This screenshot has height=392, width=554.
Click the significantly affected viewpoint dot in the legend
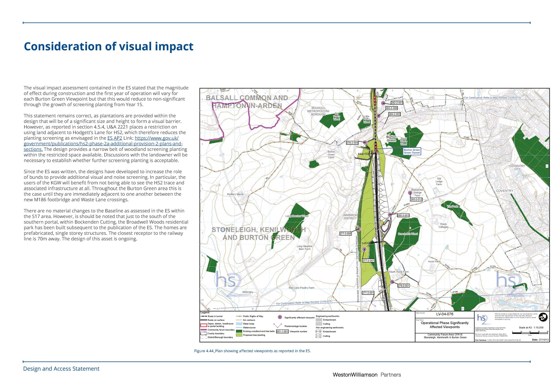click(x=280, y=317)
